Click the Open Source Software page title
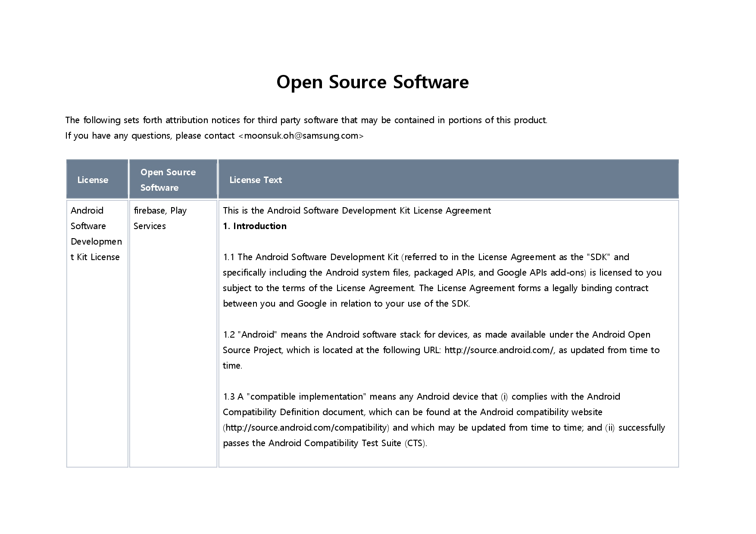The width and height of the screenshot is (756, 534). (x=372, y=82)
